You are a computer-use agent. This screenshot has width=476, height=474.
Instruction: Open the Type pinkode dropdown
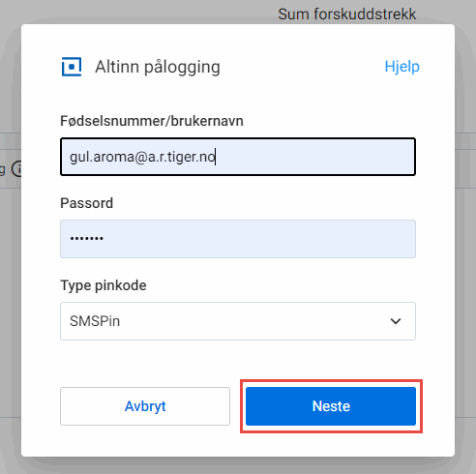(238, 321)
